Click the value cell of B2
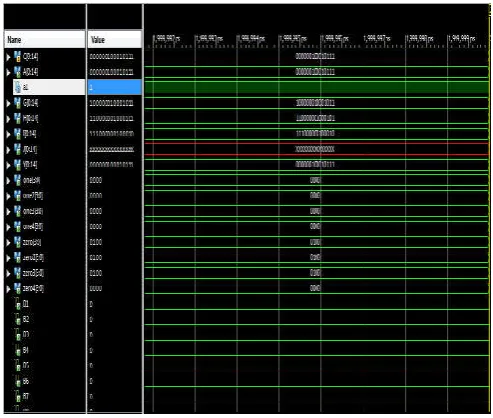Screen dimensions: 493x418 [x=91, y=320]
